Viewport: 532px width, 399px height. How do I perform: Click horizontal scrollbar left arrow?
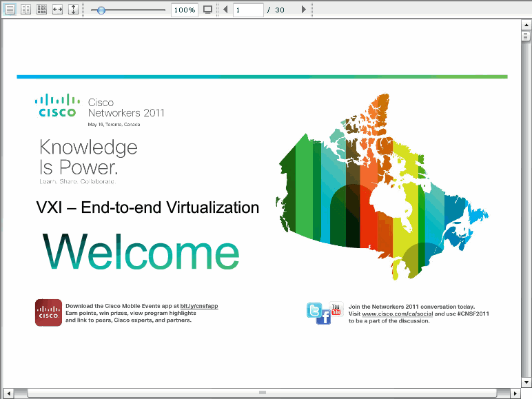8,393
